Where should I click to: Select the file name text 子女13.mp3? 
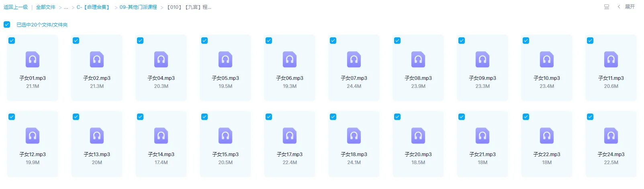click(x=97, y=154)
